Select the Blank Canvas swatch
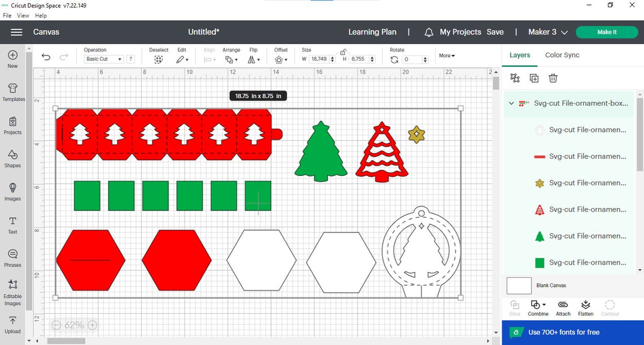This screenshot has height=345, width=644. (519, 286)
